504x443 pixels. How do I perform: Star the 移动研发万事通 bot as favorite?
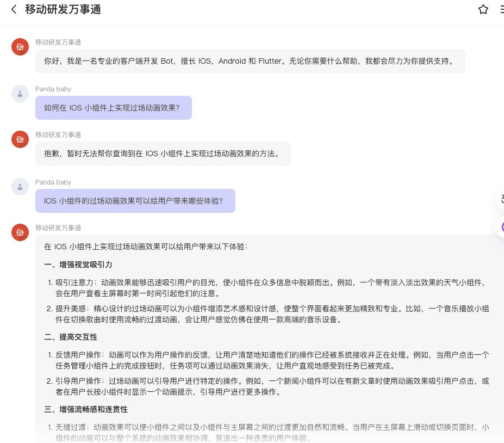coord(483,10)
